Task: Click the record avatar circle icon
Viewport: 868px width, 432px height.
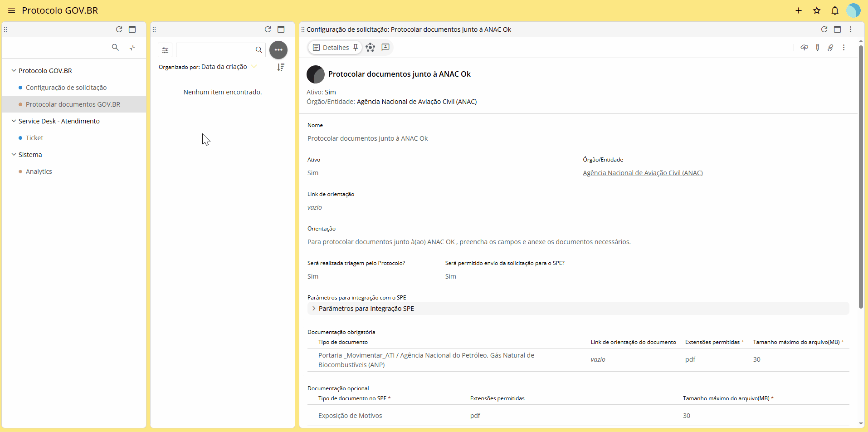Action: (316, 74)
